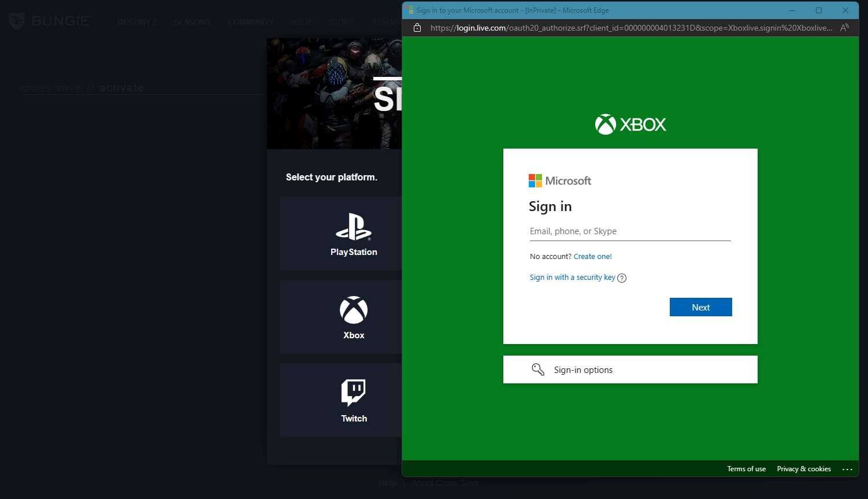Click the About Cross Save link on Bungie
Viewport: 868px width, 499px height.
445,483
